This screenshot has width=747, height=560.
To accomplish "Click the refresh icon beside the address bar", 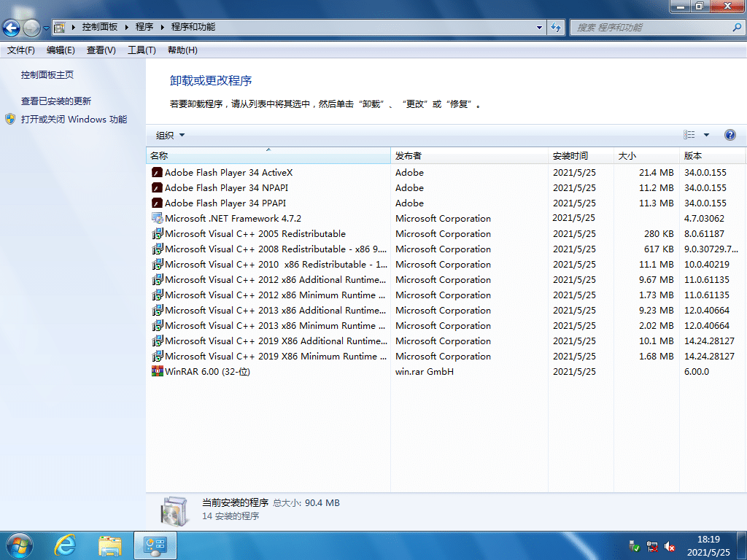I will pyautogui.click(x=555, y=28).
